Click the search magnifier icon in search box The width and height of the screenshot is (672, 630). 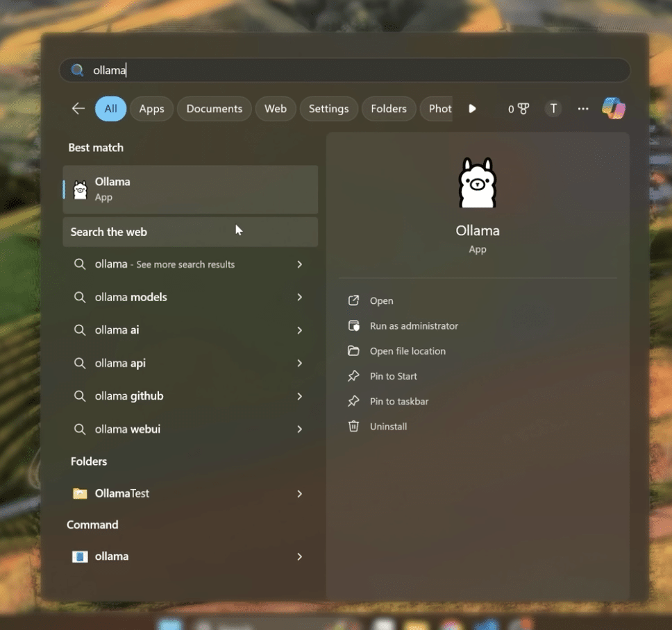[x=77, y=70]
